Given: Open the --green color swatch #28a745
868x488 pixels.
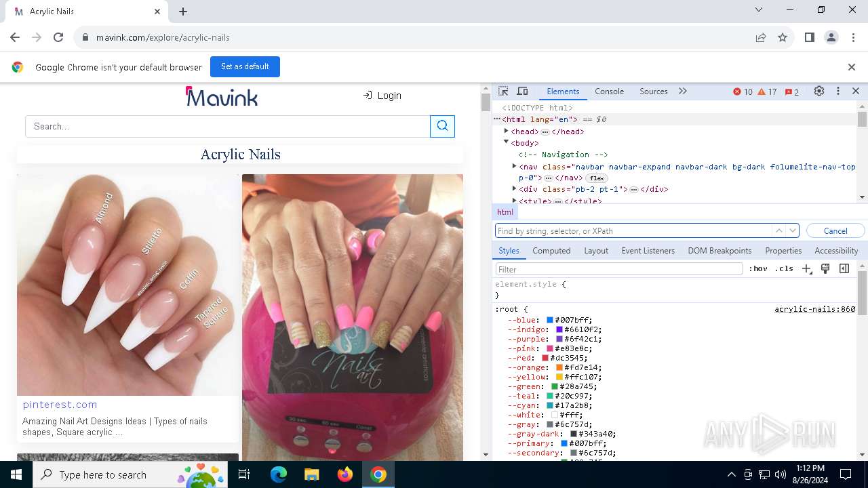Looking at the screenshot, I should (x=555, y=386).
